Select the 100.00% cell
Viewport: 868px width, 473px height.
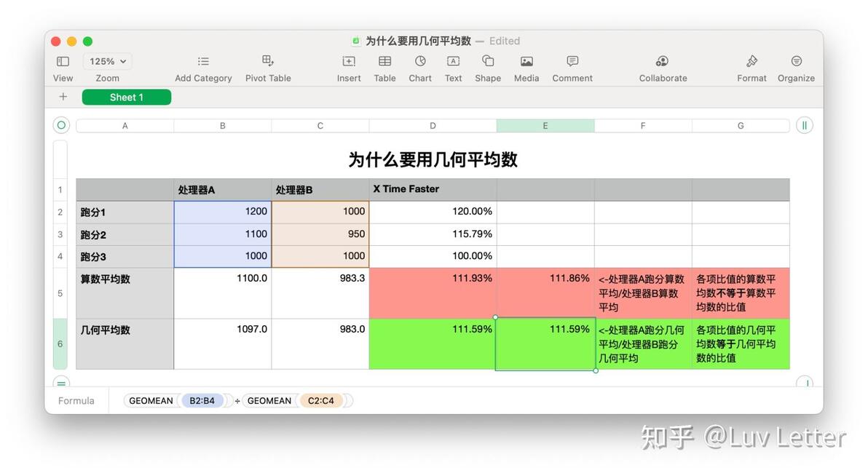pyautogui.click(x=433, y=257)
